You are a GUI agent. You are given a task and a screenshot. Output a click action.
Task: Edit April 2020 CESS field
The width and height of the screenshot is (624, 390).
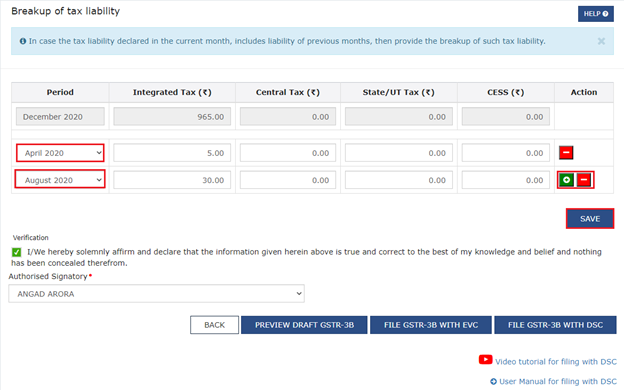point(506,153)
